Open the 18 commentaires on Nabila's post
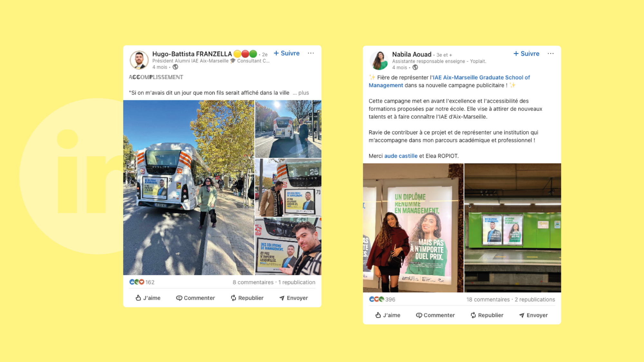This screenshot has height=362, width=644. click(488, 300)
